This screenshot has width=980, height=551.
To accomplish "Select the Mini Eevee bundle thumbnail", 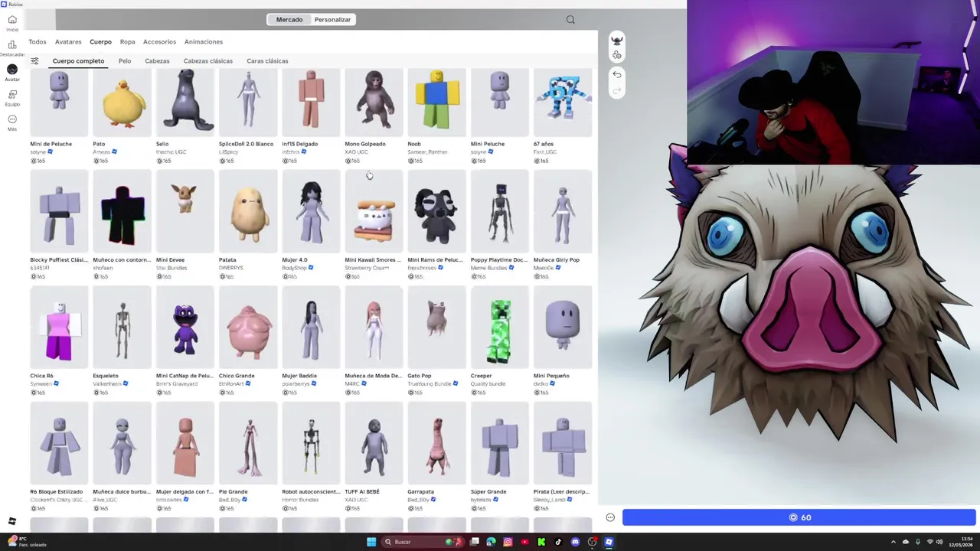I will pyautogui.click(x=185, y=212).
